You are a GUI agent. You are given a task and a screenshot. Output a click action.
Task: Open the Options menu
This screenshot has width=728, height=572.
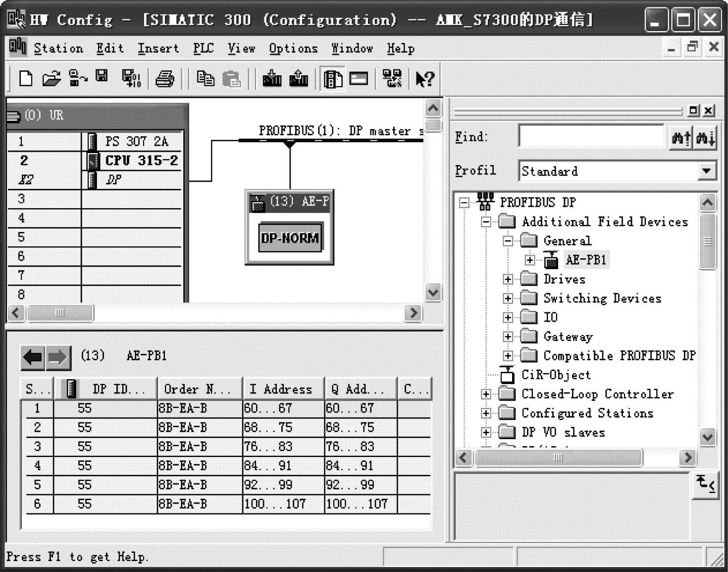[293, 49]
